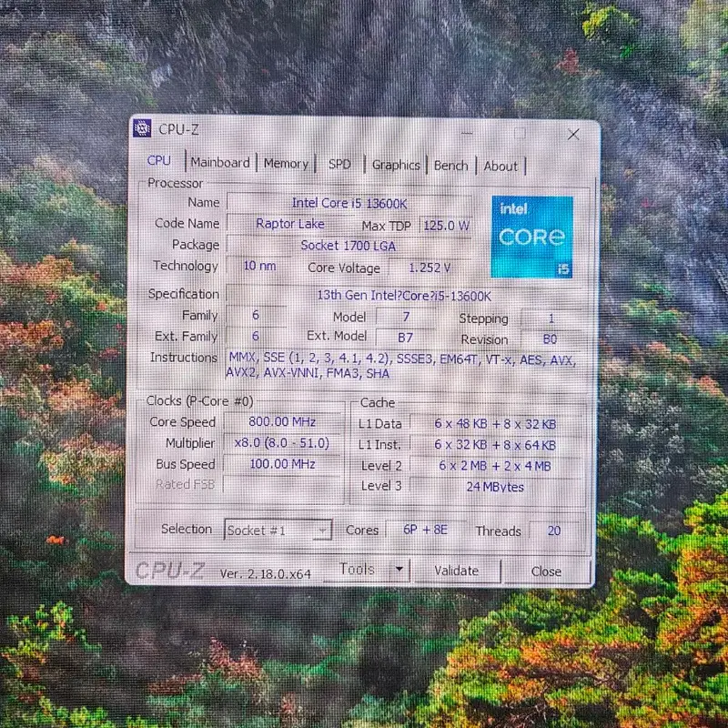Go to the Graphics tab

click(x=396, y=166)
